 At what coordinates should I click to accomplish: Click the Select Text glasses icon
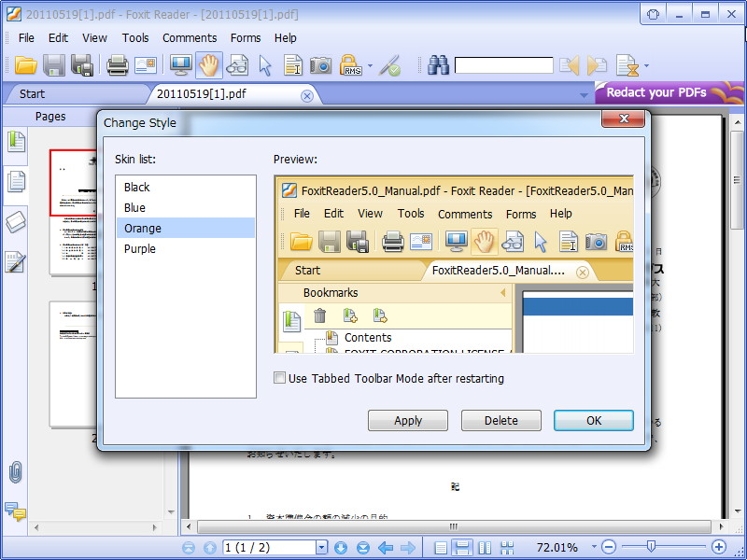coord(237,65)
